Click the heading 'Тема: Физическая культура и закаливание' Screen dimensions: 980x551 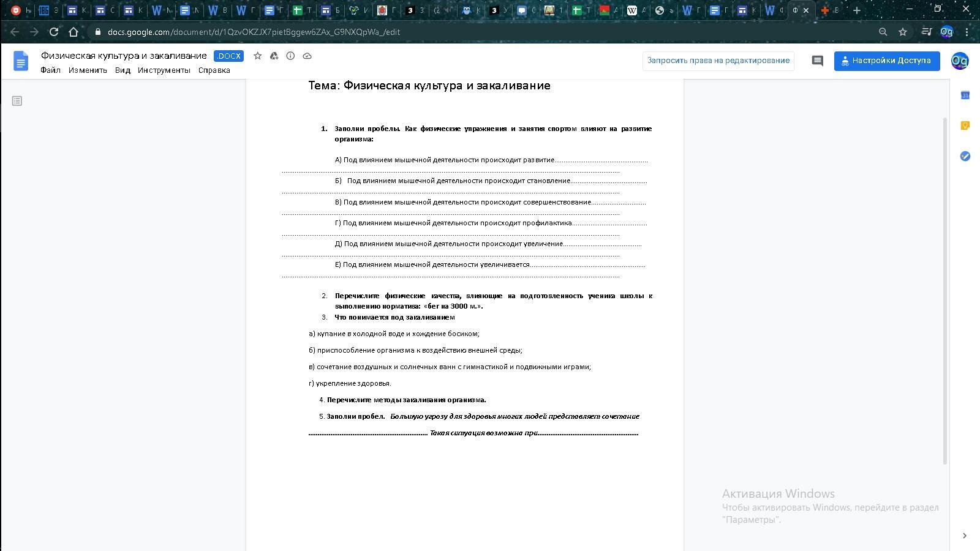click(x=429, y=86)
